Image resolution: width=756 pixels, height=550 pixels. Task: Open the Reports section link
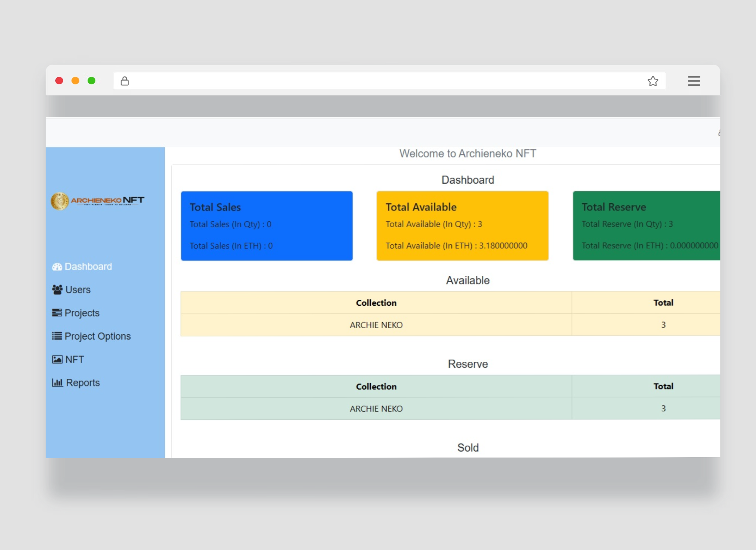(83, 383)
